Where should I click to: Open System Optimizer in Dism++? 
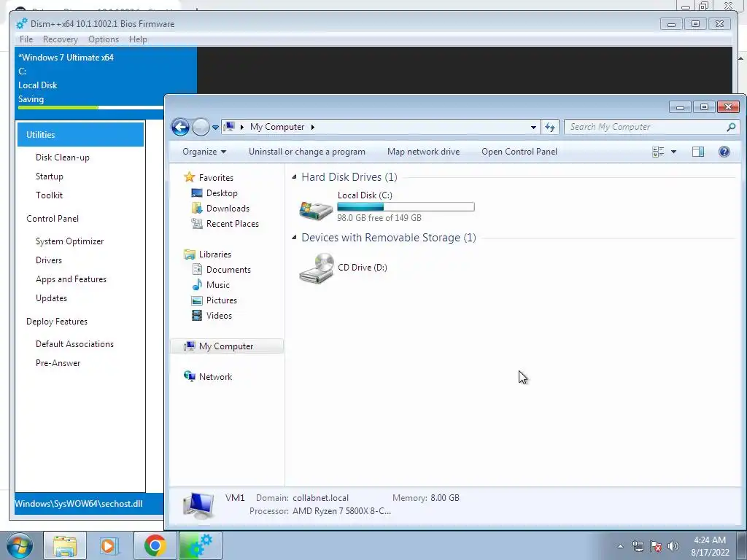click(69, 241)
